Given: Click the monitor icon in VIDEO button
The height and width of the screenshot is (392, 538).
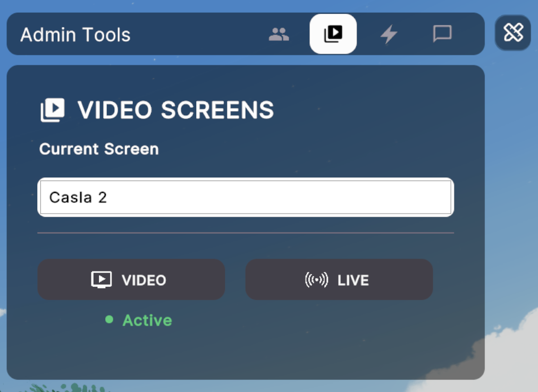Looking at the screenshot, I should 102,280.
